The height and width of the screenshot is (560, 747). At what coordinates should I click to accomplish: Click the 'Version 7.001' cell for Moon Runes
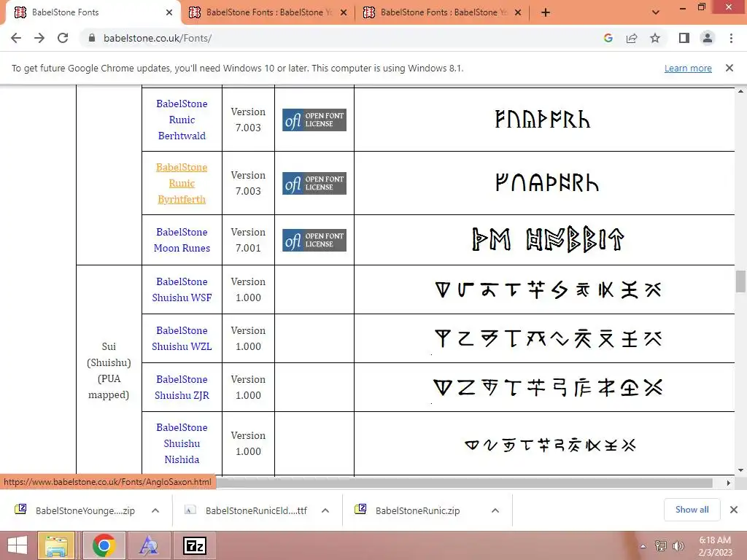pos(248,240)
